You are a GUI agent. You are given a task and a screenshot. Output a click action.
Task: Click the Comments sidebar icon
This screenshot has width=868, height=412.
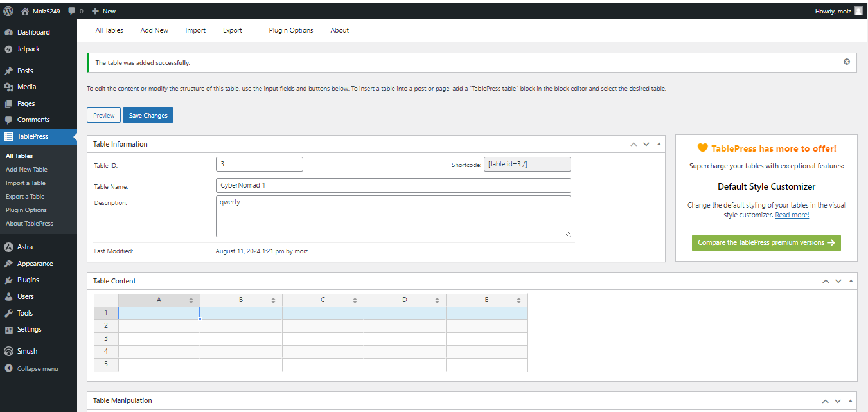coord(8,120)
